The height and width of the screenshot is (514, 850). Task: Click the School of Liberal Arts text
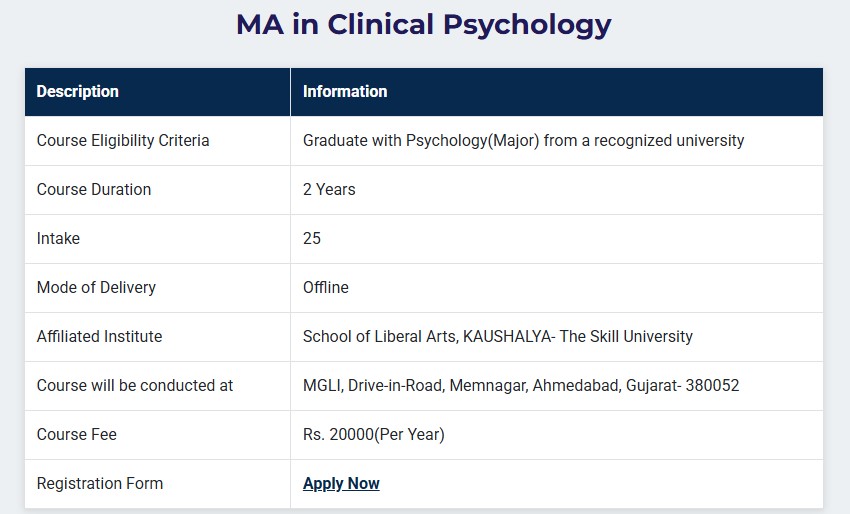pos(380,337)
